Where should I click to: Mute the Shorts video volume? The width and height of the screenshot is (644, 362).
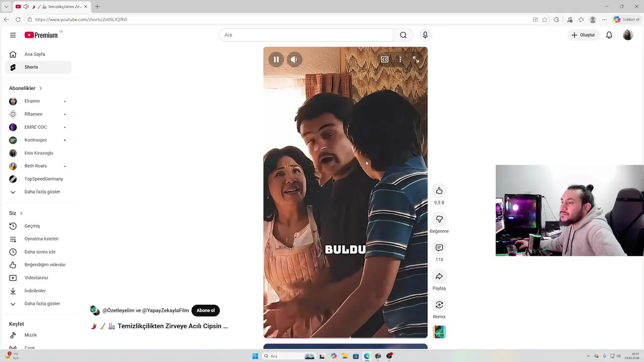coord(294,59)
